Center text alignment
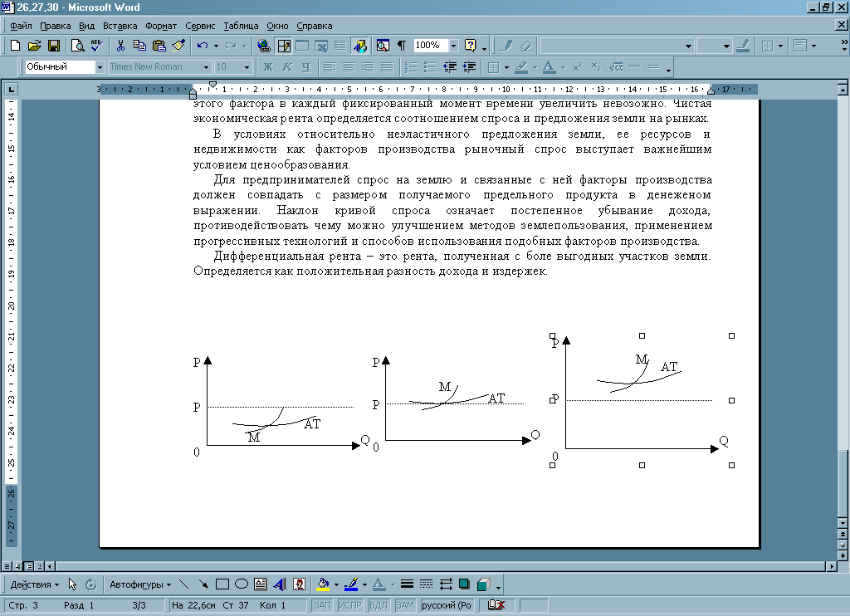 [x=349, y=67]
